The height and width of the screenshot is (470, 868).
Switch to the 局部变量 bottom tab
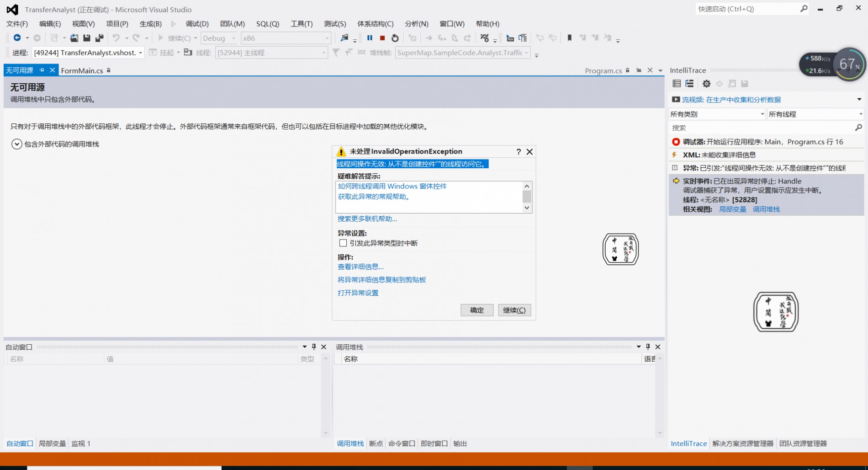(52, 443)
